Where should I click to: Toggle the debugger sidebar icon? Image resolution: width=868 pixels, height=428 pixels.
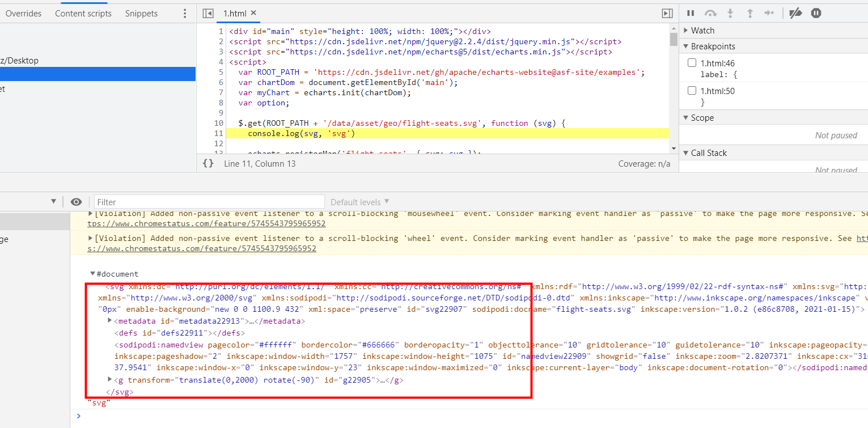[667, 13]
